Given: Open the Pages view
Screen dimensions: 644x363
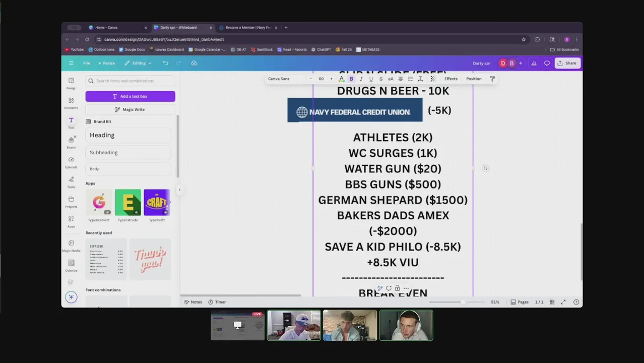Looking at the screenshot, I should [x=520, y=302].
